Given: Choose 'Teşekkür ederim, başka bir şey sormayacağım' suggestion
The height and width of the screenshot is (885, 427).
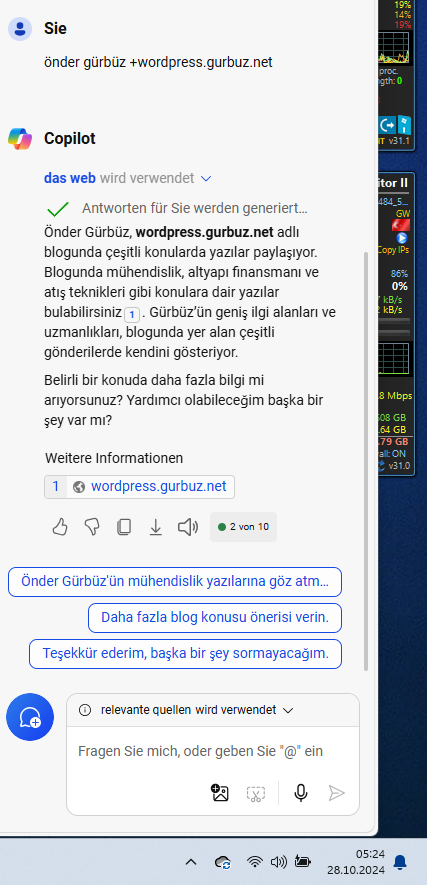Looking at the screenshot, I should [186, 654].
